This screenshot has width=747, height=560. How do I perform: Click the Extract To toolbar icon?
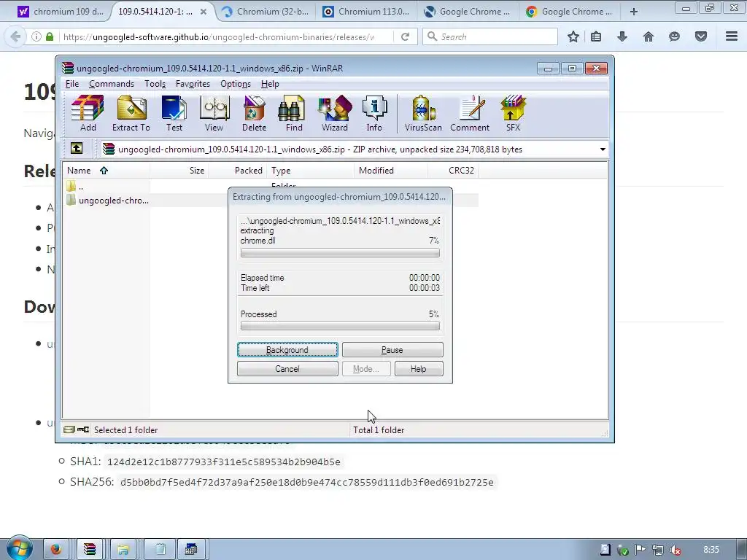(131, 113)
